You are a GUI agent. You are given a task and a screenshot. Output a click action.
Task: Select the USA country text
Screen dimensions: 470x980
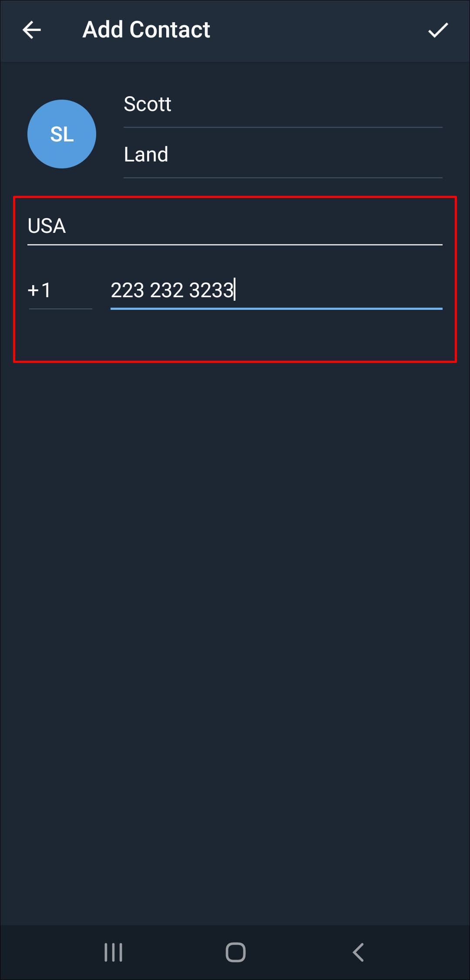click(47, 226)
